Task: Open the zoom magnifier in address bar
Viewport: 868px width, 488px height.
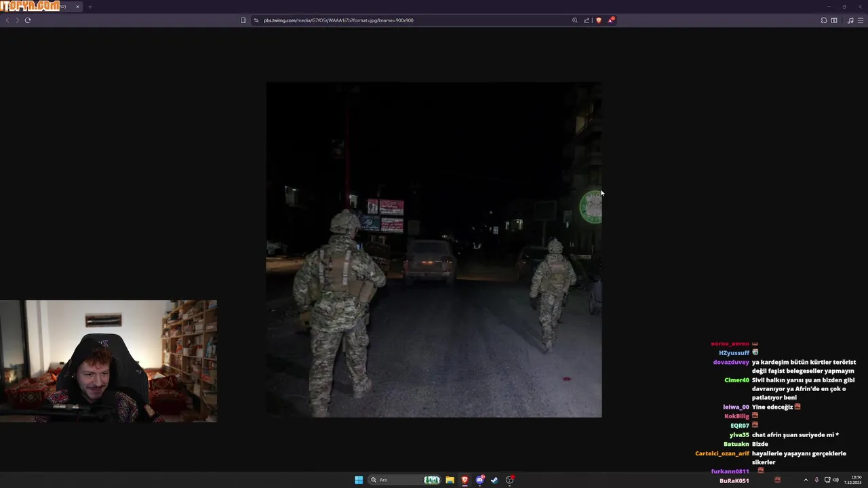Action: pyautogui.click(x=575, y=20)
